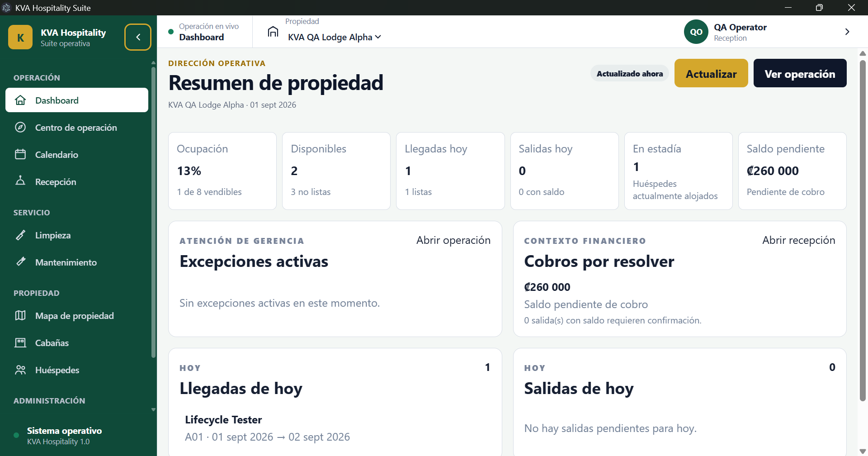Viewport: 868px width, 456px height.
Task: Click the Ver operación button
Action: [800, 73]
